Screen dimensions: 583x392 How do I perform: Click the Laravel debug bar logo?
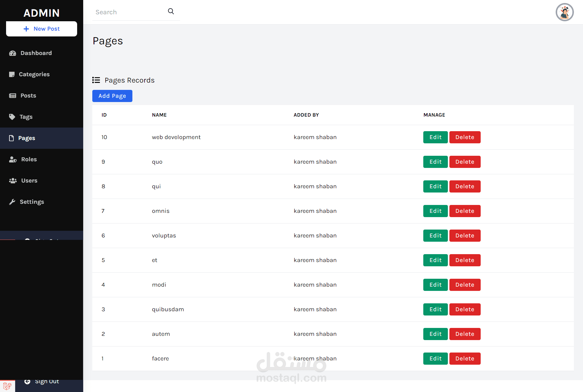point(7,386)
